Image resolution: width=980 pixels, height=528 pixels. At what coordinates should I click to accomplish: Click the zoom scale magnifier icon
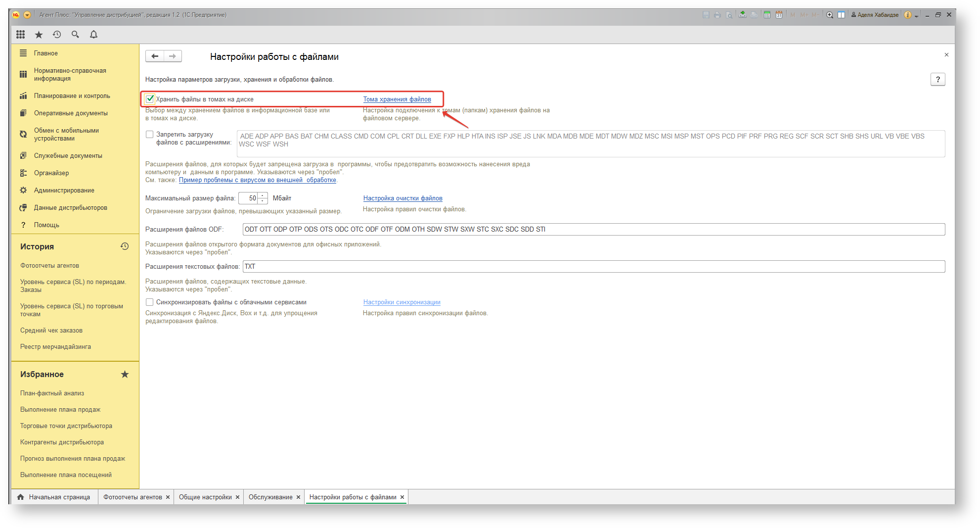click(x=830, y=15)
